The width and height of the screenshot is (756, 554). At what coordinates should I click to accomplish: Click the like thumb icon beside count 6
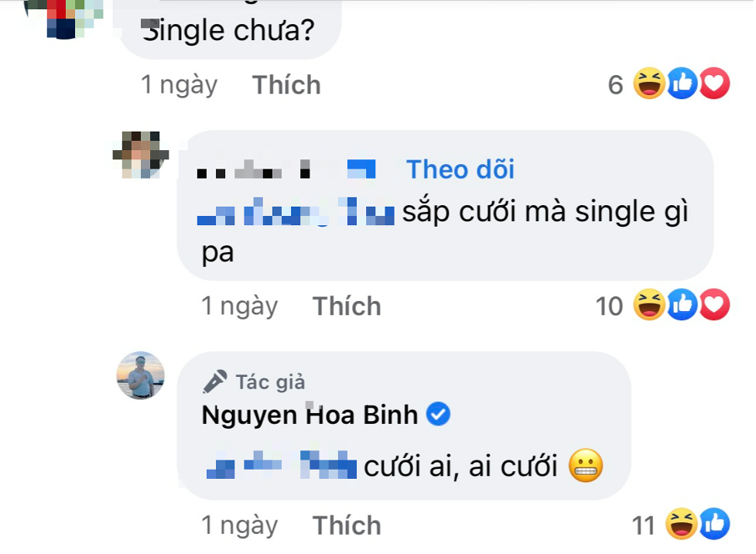coord(682,84)
